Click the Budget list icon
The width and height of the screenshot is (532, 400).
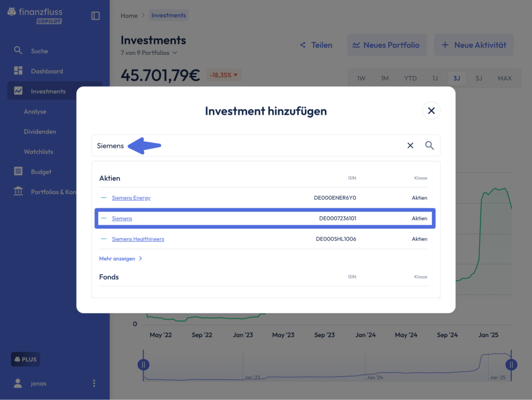click(x=18, y=171)
